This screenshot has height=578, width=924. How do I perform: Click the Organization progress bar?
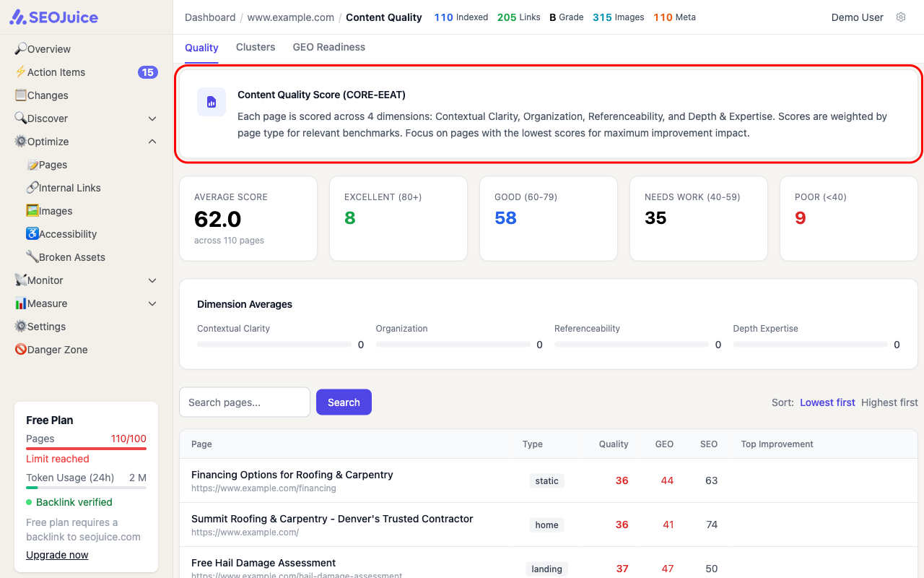click(453, 345)
